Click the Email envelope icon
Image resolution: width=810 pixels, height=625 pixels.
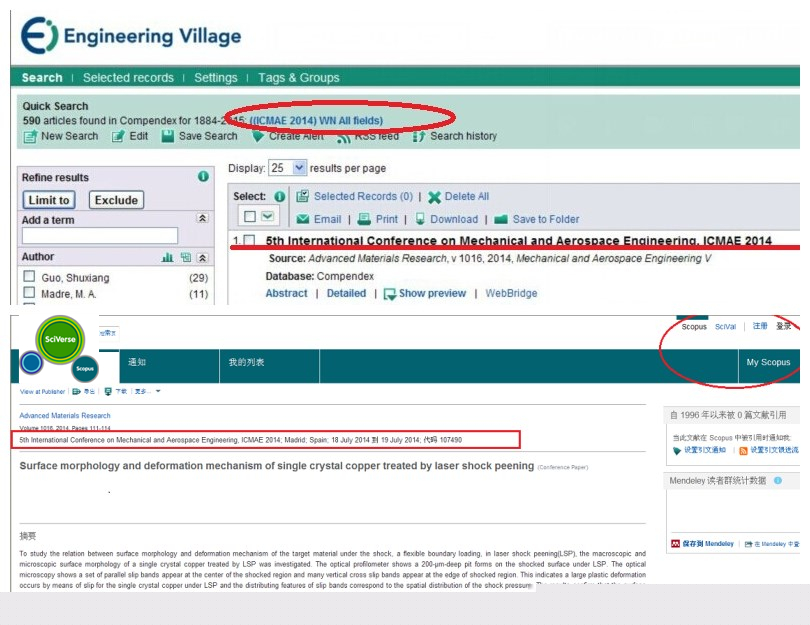point(303,219)
